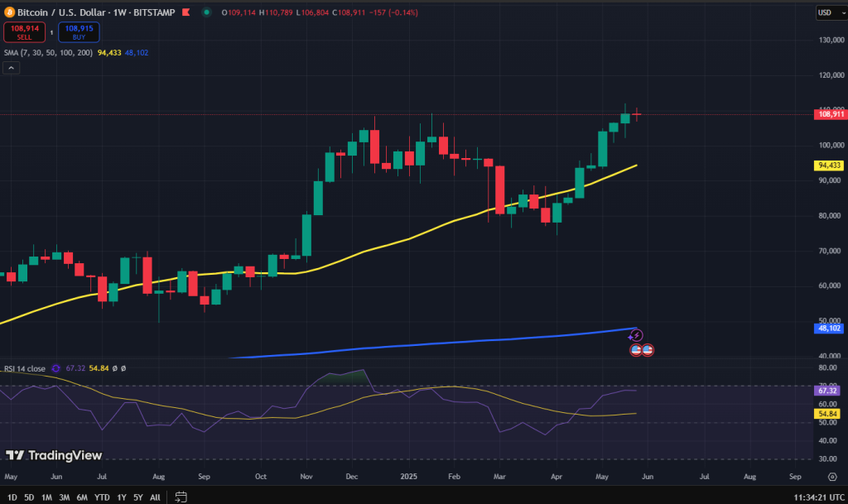The width and height of the screenshot is (848, 504).
Task: Click the orange Bitcoin symbol logo
Action: (x=9, y=12)
